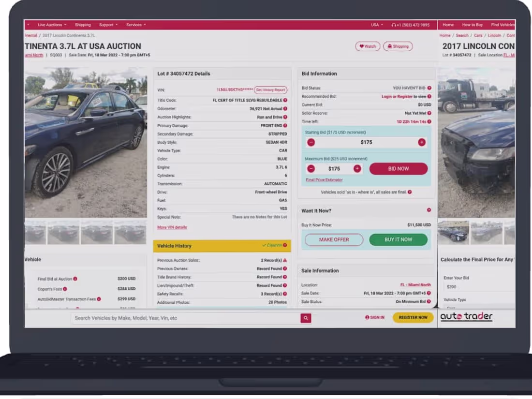Click Enter Your Bid input field
Image resolution: width=532 pixels, height=399 pixels.
pos(479,287)
